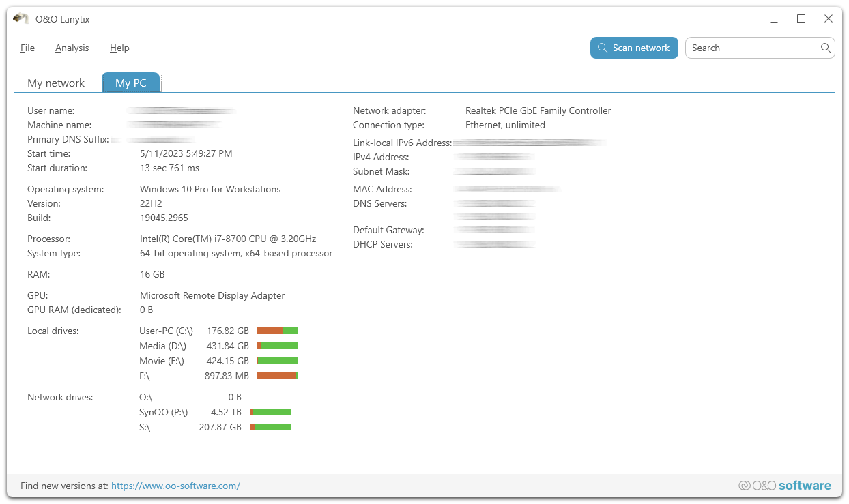Viewport: 849px width, 504px height.
Task: Click the "O:\" network drive name
Action: (145, 397)
